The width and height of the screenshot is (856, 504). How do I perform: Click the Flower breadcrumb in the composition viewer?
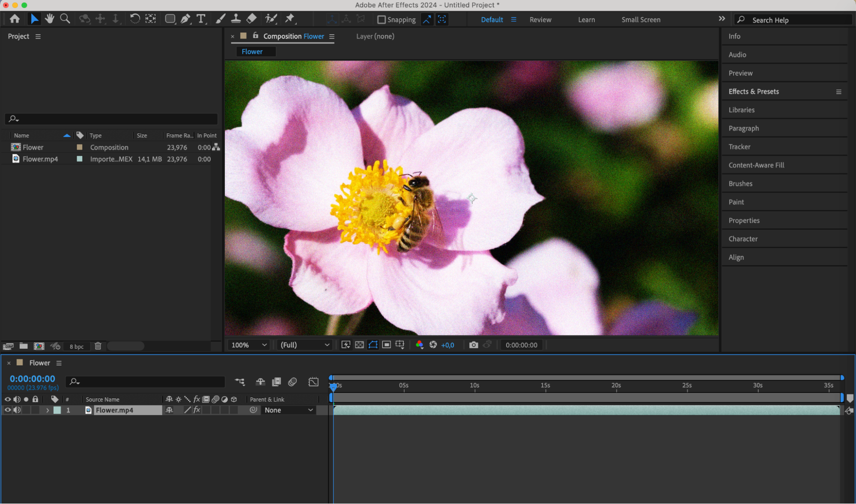tap(252, 51)
